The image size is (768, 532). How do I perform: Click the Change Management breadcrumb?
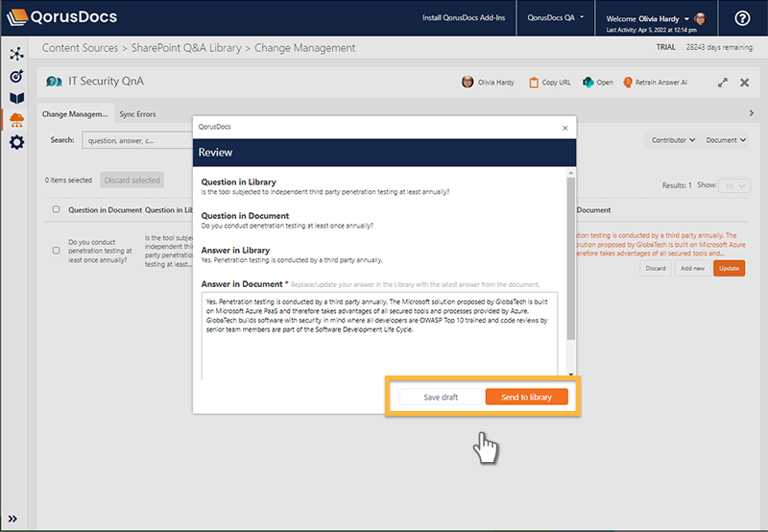(304, 48)
